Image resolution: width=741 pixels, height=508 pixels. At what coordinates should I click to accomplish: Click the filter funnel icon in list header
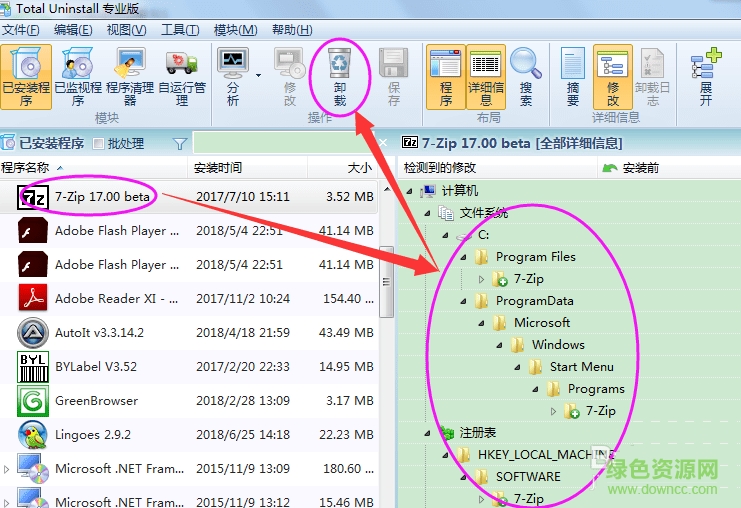pyautogui.click(x=180, y=144)
